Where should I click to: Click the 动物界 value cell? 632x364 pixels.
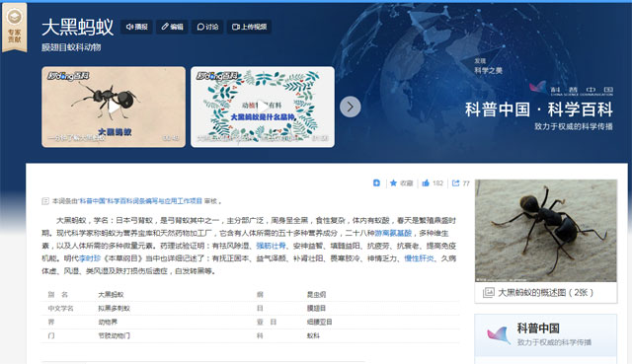pos(108,323)
